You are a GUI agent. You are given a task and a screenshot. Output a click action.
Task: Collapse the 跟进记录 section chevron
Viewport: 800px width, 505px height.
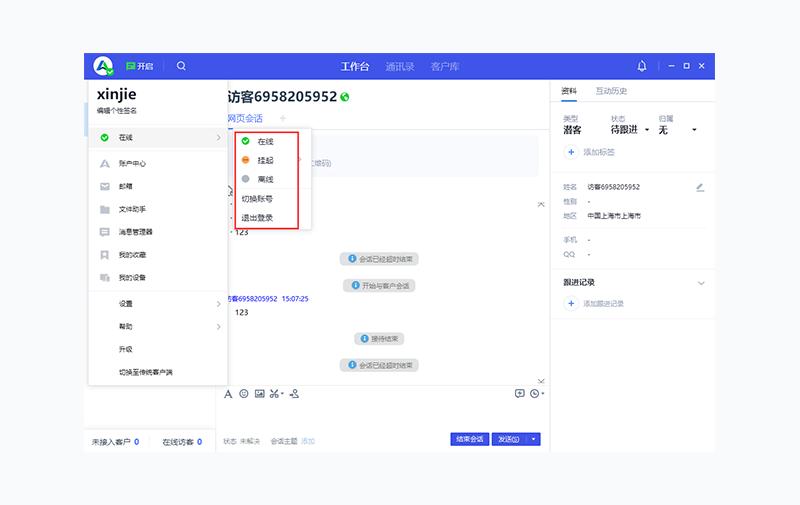[701, 283]
